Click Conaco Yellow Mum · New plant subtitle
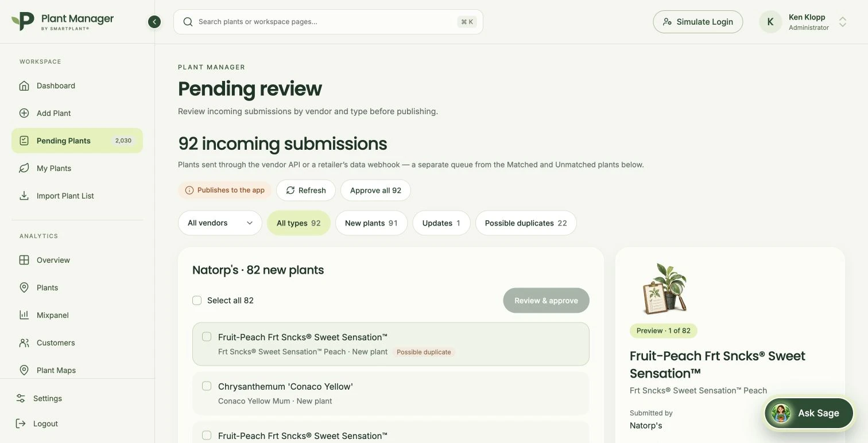The width and height of the screenshot is (868, 443). pos(275,401)
